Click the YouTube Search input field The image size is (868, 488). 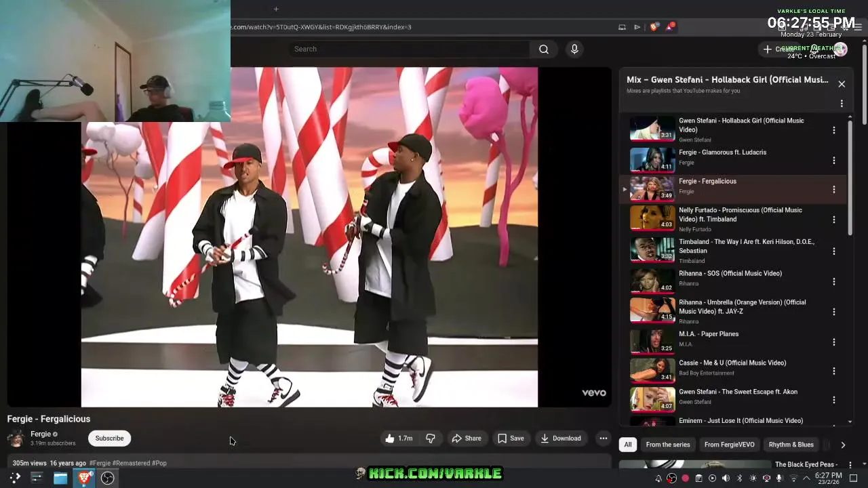tap(409, 49)
